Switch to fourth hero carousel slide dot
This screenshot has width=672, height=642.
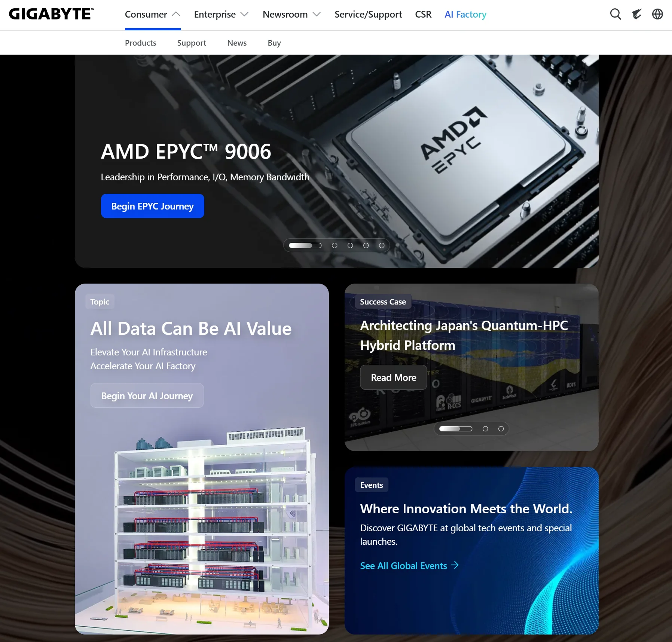(x=366, y=245)
